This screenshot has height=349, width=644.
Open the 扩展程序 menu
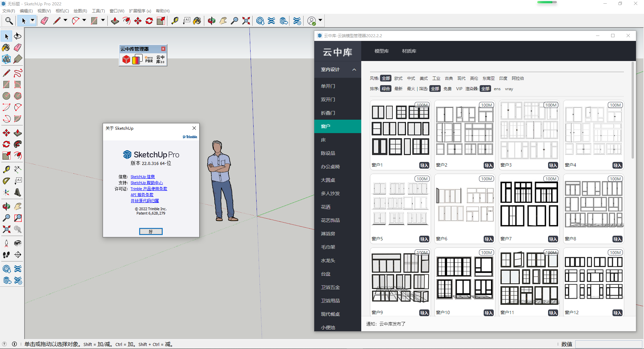coord(140,11)
